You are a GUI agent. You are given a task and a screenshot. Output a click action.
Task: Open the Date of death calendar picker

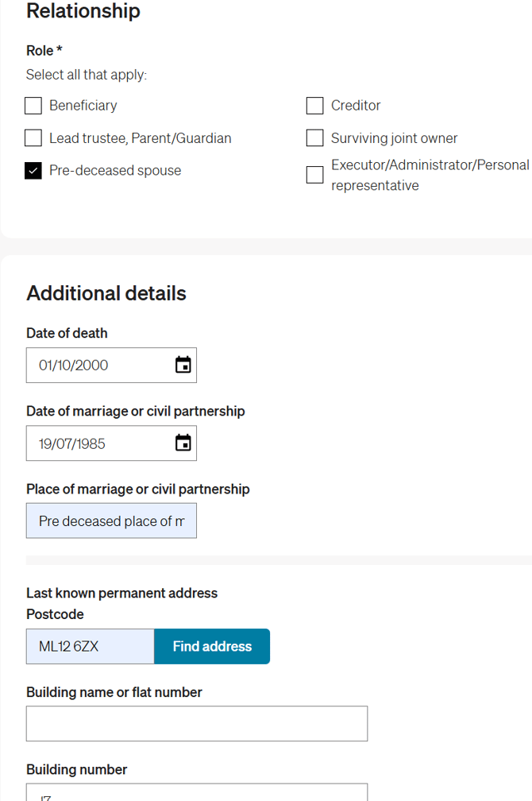183,366
